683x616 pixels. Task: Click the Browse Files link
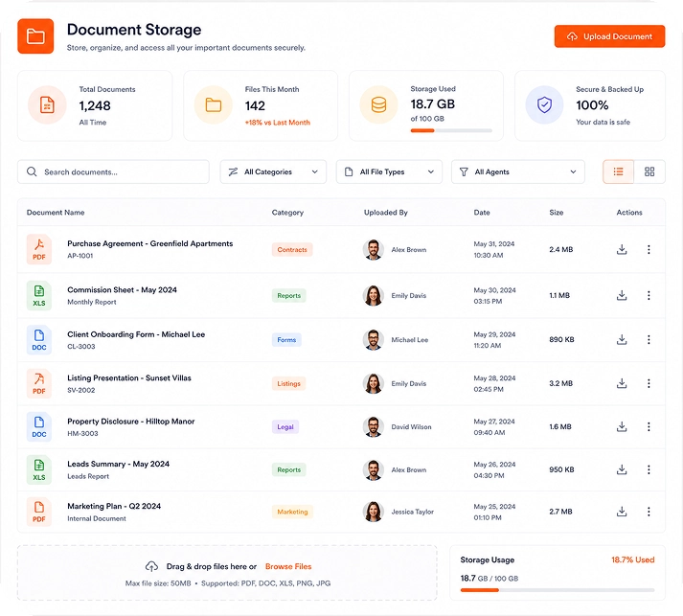pyautogui.click(x=288, y=566)
